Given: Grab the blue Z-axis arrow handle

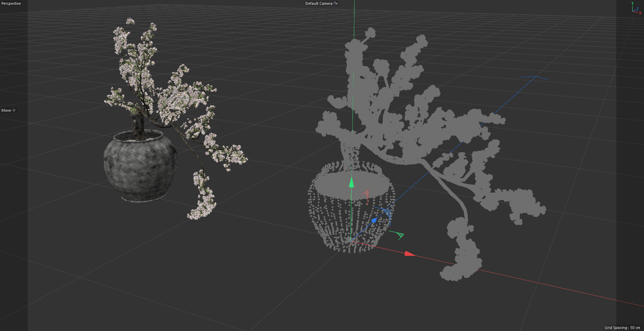Looking at the screenshot, I should pyautogui.click(x=374, y=220).
